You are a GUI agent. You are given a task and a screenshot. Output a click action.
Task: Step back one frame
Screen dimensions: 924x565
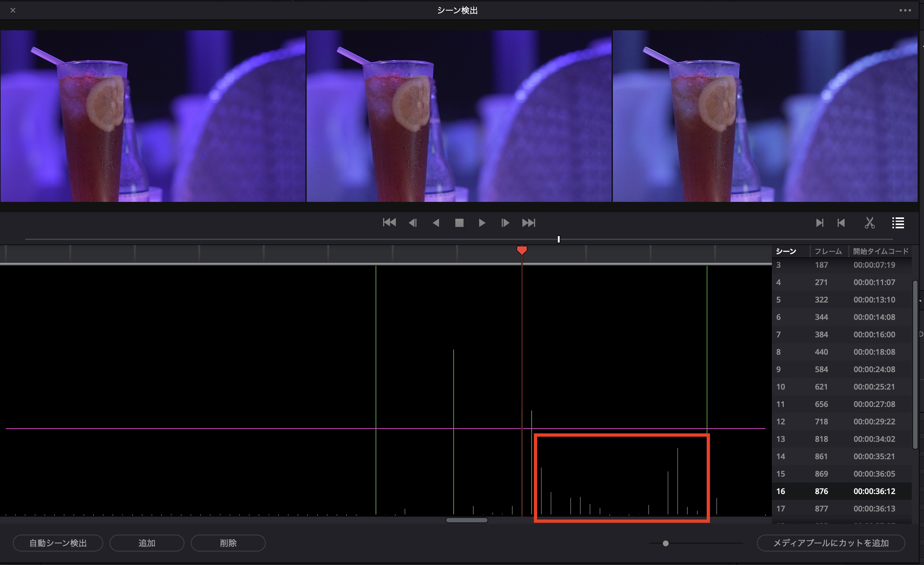point(412,223)
